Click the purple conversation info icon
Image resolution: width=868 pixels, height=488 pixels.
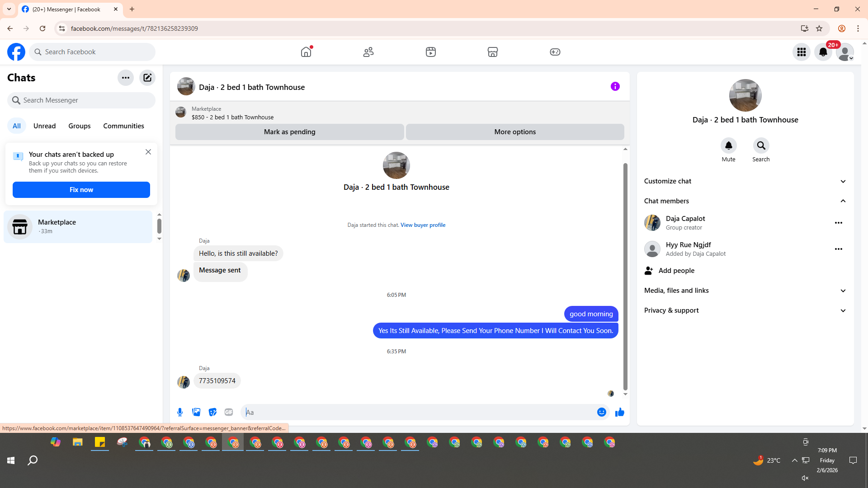[615, 86]
